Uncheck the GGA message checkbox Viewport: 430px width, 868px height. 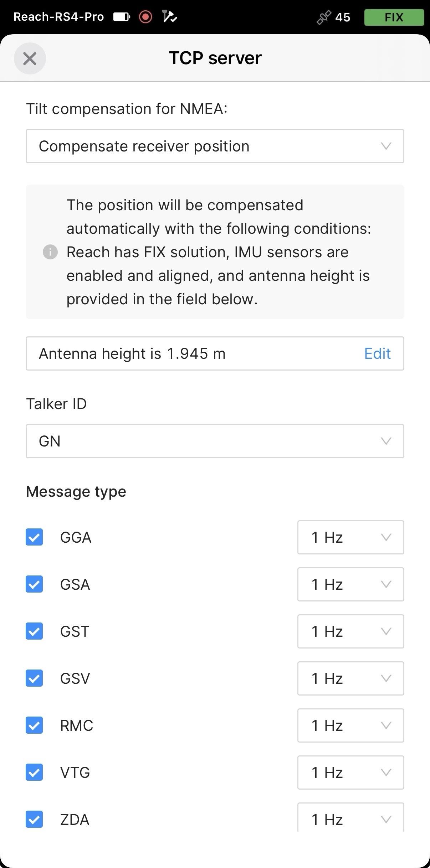(34, 537)
